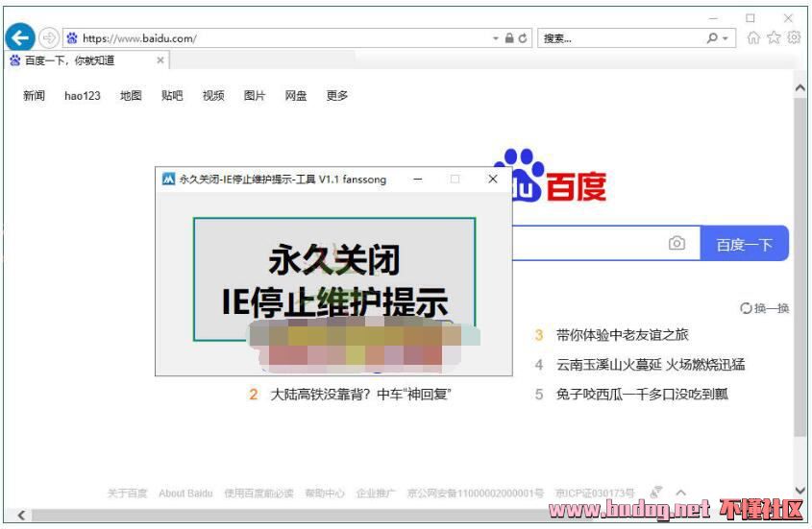
Task: Open the 地图 link
Action: 131,96
